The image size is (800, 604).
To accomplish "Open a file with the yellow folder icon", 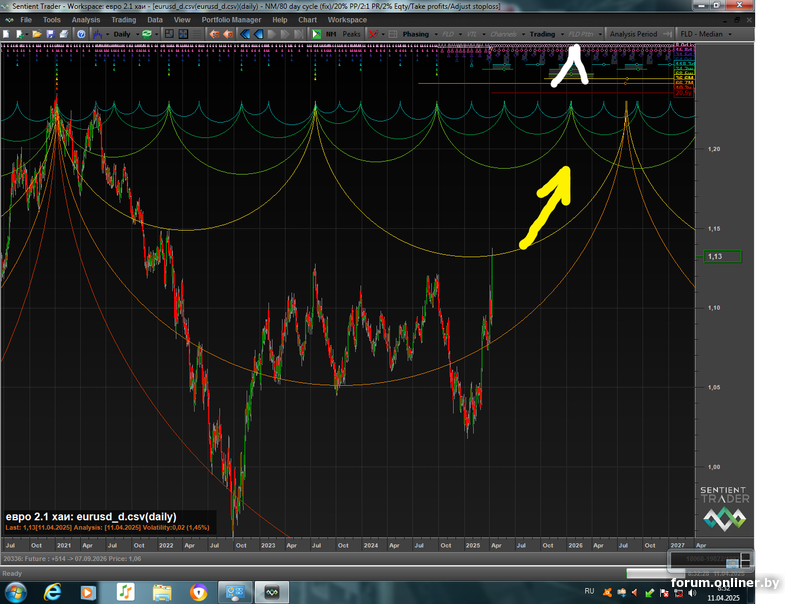I will 37,34.
